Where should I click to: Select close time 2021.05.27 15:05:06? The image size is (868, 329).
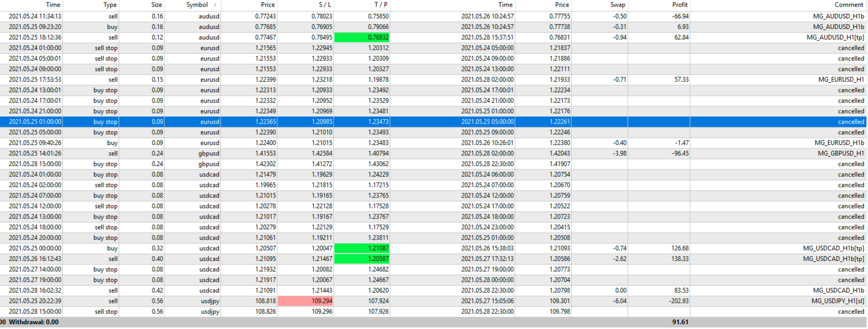(x=487, y=301)
